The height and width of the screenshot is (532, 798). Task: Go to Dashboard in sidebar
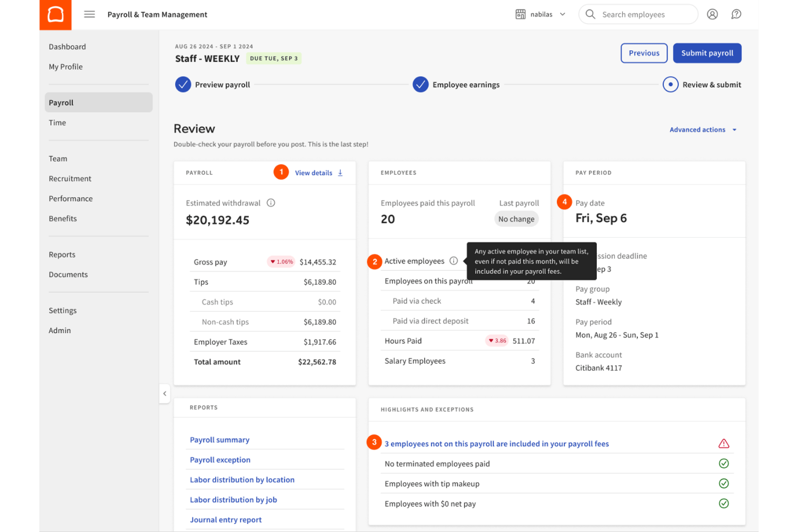pyautogui.click(x=67, y=47)
